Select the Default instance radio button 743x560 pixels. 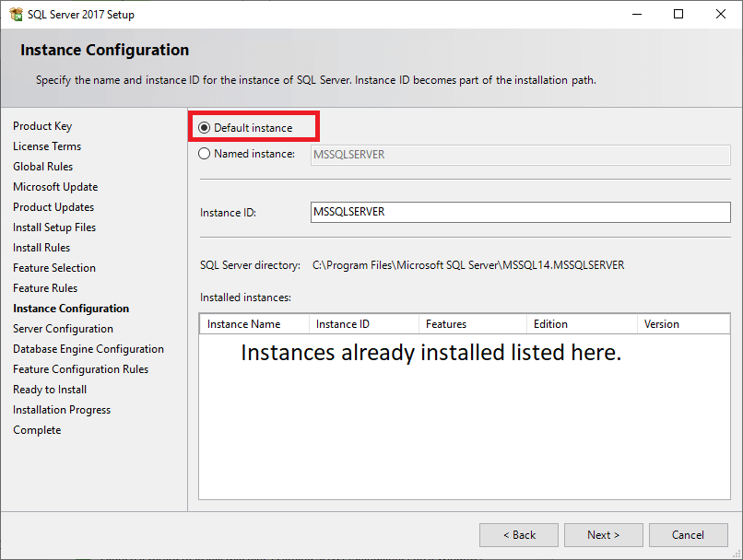205,128
